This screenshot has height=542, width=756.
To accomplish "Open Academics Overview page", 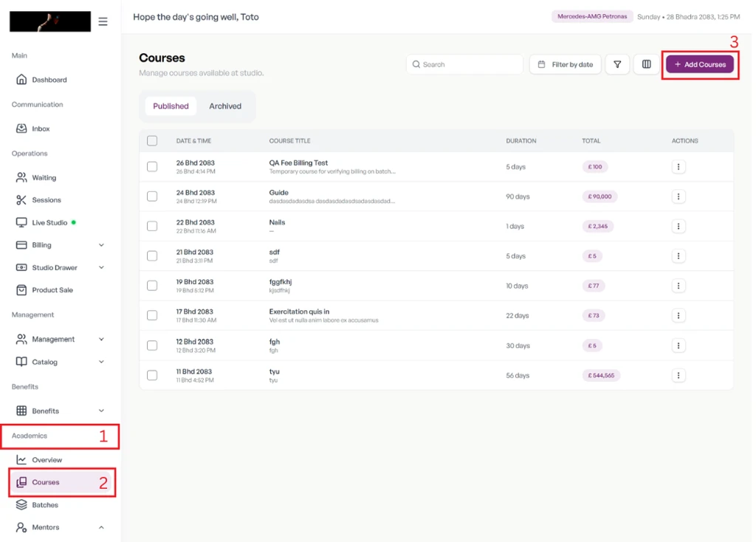I will tap(39, 459).
